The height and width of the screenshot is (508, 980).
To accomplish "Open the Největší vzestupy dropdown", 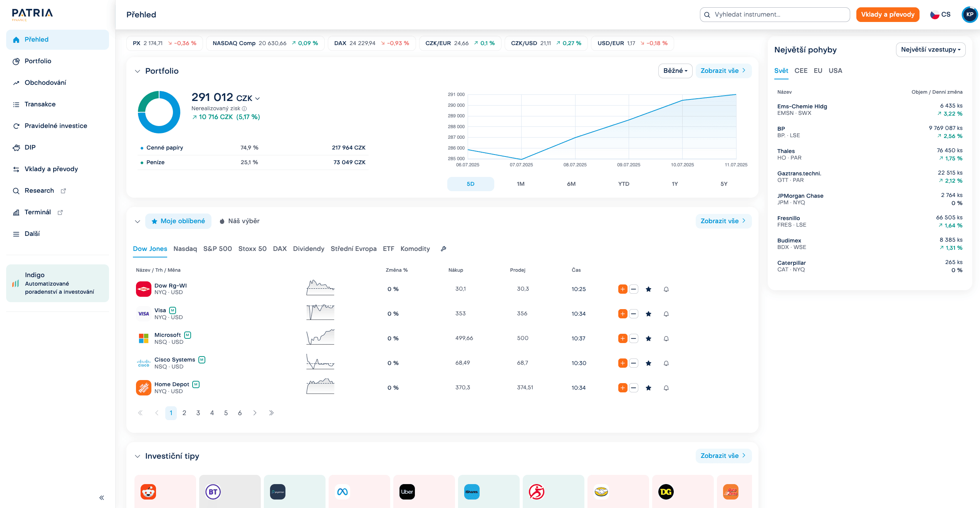I will 930,50.
